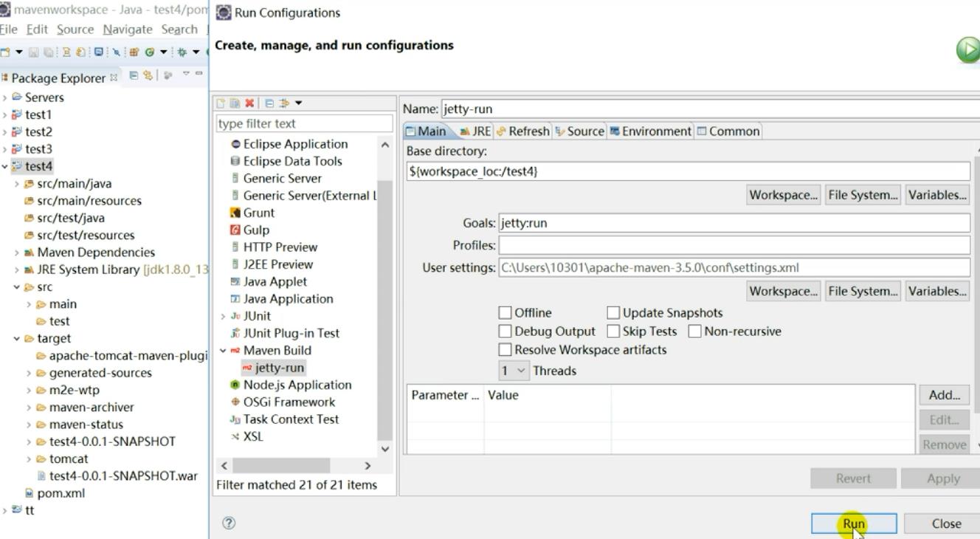
Task: Enable Resolve Workspace artifacts checkbox
Action: point(505,350)
